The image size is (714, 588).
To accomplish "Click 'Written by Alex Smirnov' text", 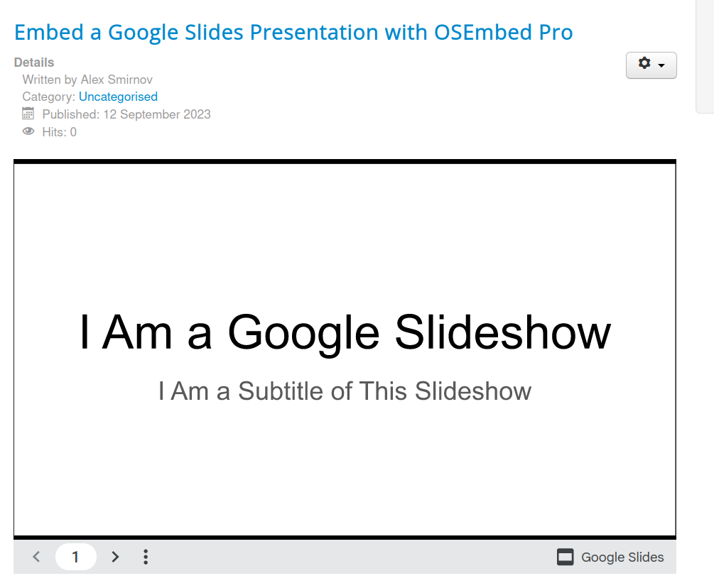I will 87,80.
